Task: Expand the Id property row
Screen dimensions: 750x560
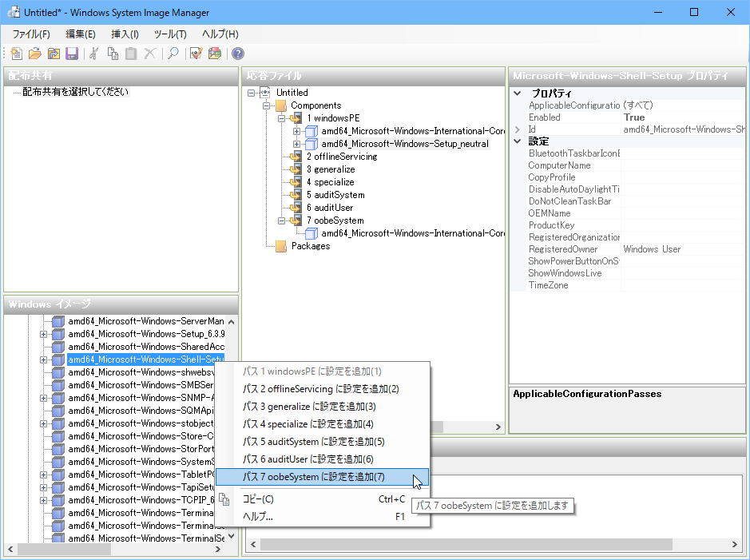Action: 518,129
